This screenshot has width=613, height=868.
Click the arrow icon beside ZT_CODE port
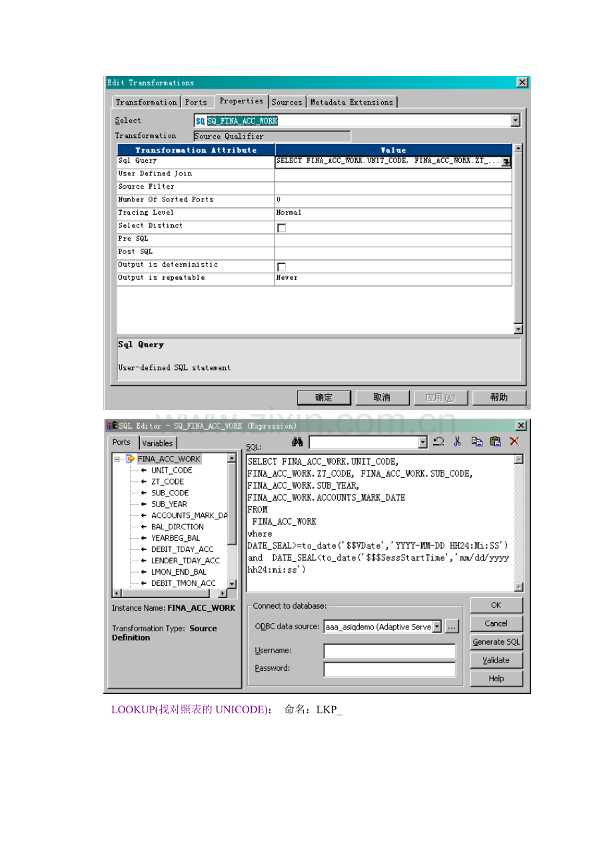pos(144,481)
